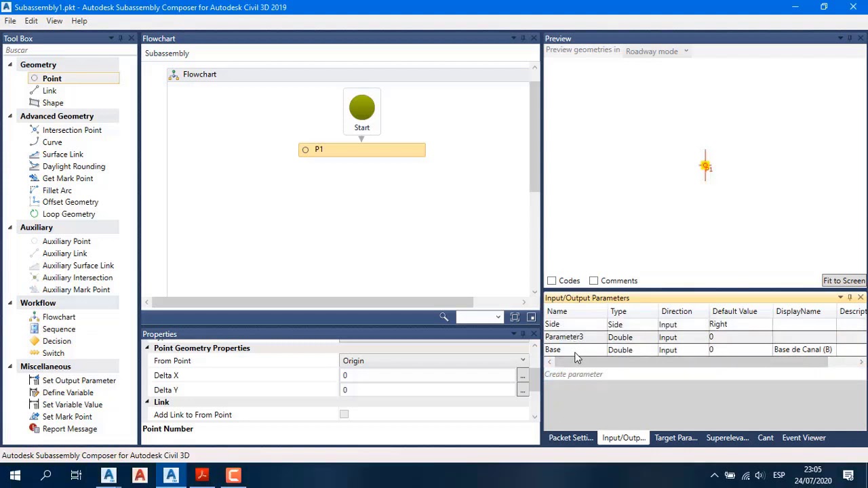
Task: Select the P1 node in the flowchart
Action: (x=362, y=150)
